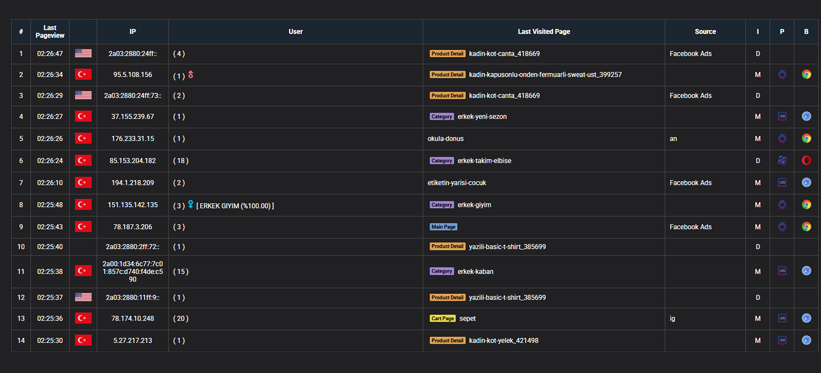The width and height of the screenshot is (821, 373).
Task: Click the Chrome browser icon for IP 95.5.108.156
Action: tap(806, 75)
